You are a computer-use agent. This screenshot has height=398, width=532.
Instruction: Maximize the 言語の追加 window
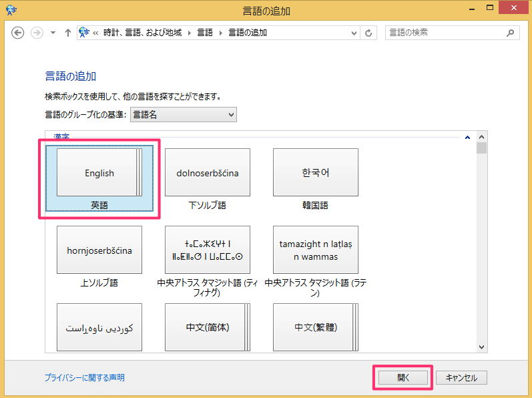pos(490,7)
